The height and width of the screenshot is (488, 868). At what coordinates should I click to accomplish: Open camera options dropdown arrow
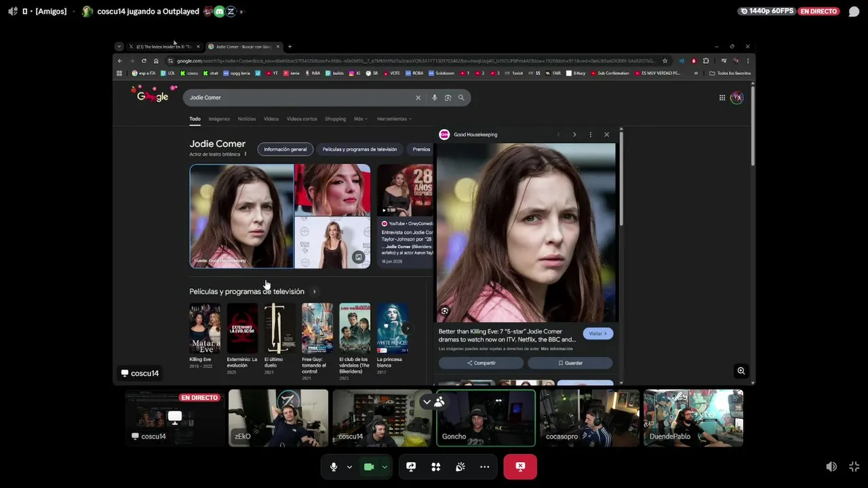(x=384, y=467)
